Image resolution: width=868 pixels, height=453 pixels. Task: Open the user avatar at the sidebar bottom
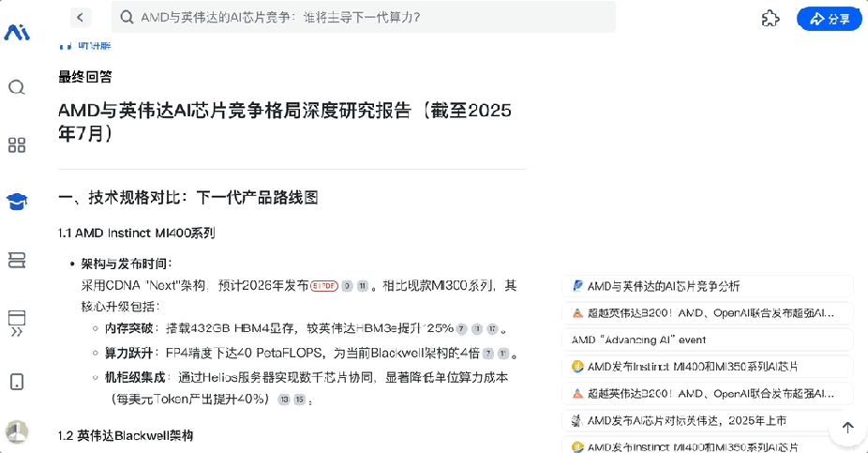click(17, 431)
